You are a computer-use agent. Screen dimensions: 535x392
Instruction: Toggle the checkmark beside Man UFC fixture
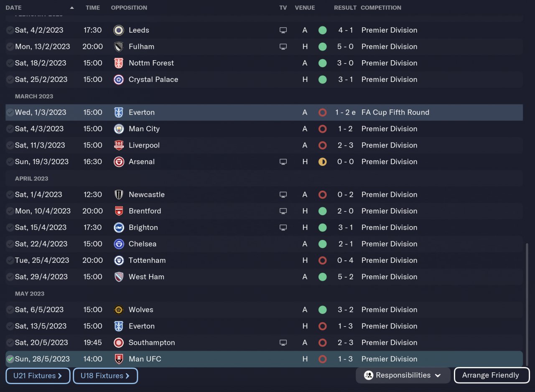(10, 359)
